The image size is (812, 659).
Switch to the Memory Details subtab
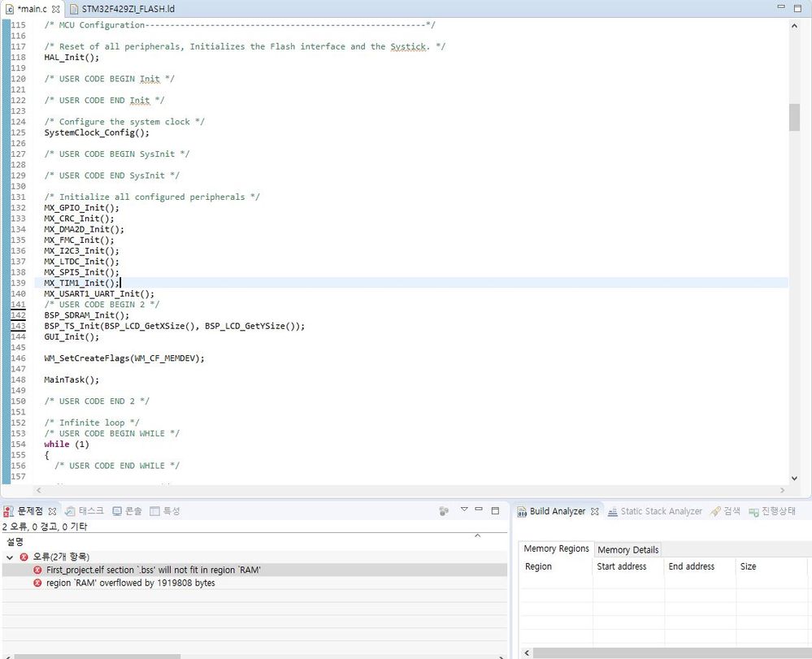click(627, 550)
